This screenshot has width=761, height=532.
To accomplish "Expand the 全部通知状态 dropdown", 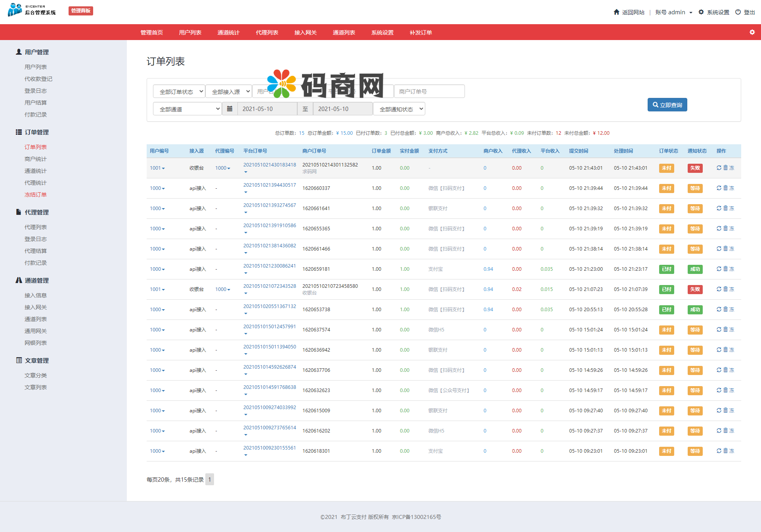I will point(399,109).
